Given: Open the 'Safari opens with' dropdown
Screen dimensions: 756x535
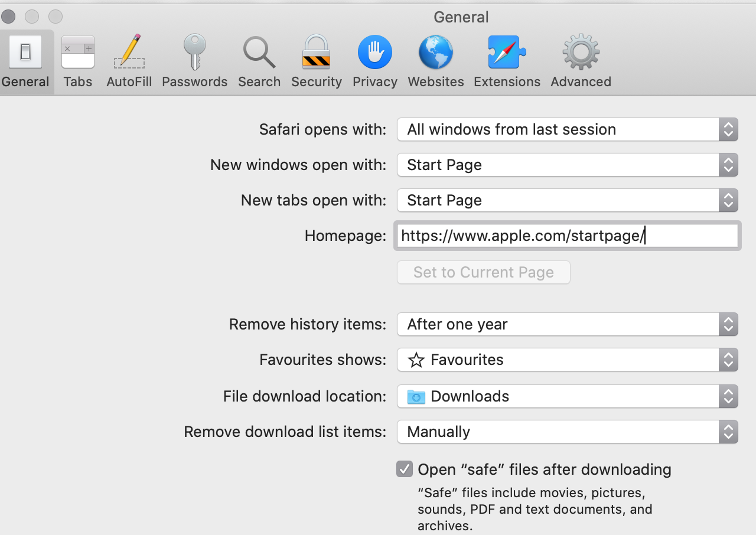Looking at the screenshot, I should point(568,129).
